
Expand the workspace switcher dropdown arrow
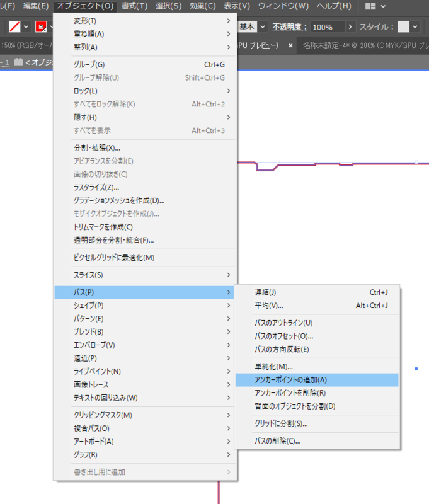pos(383,6)
